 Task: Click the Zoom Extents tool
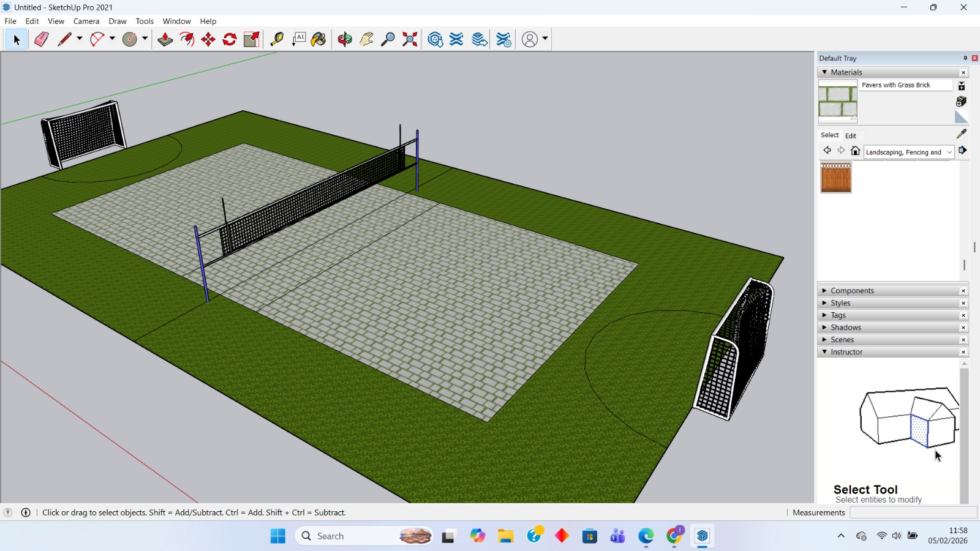pos(410,39)
